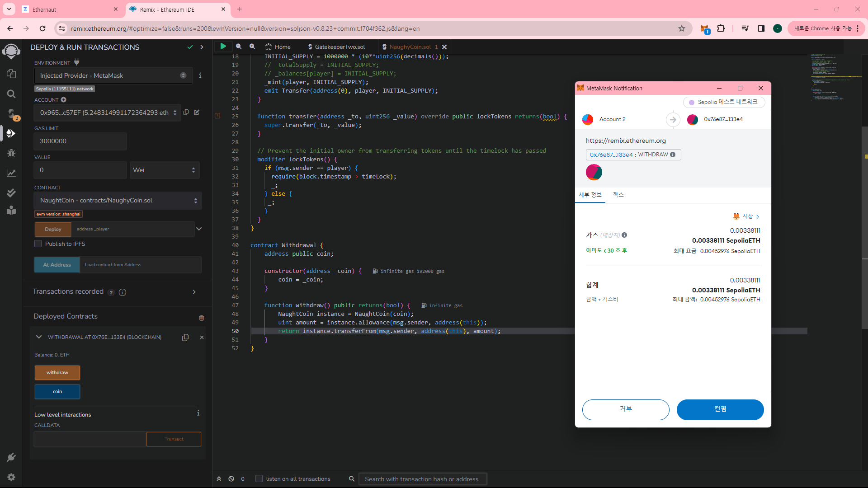
Task: Select the NaughtyCoin.sol editor tab
Action: (x=410, y=47)
